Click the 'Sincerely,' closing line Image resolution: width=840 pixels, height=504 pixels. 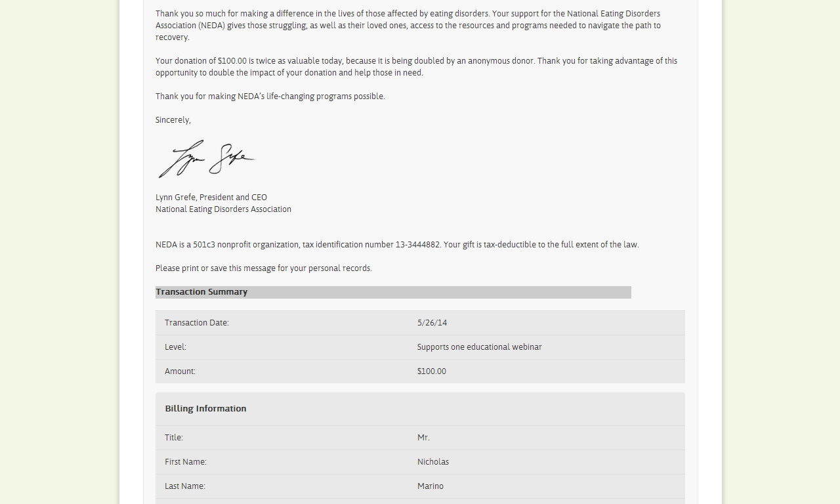(x=173, y=120)
